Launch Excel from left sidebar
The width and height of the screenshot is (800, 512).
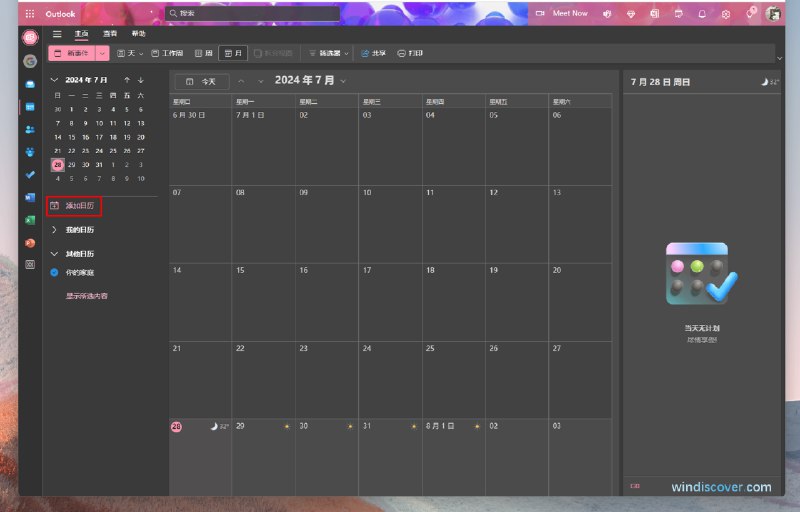[x=30, y=220]
